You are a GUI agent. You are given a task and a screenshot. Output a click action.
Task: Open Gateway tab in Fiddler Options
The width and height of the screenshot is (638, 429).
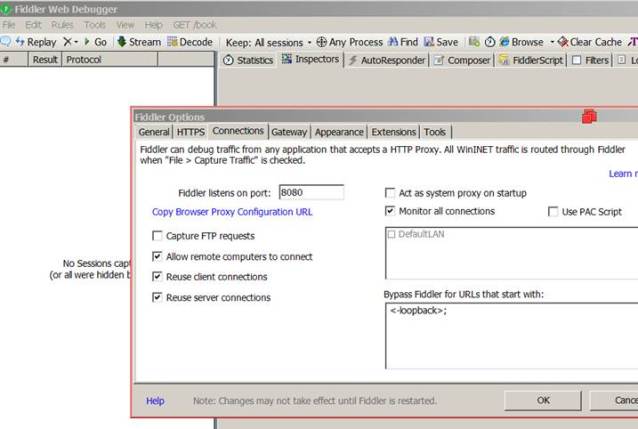tap(289, 132)
